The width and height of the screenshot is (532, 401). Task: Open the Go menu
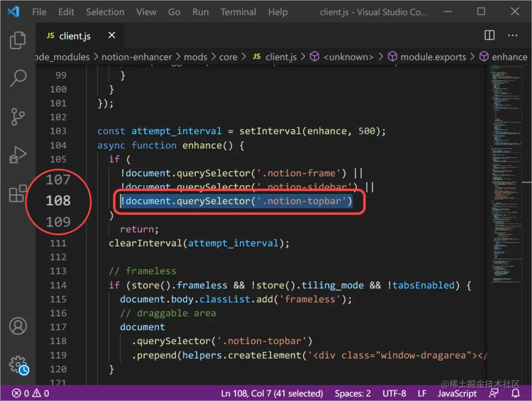pos(174,12)
